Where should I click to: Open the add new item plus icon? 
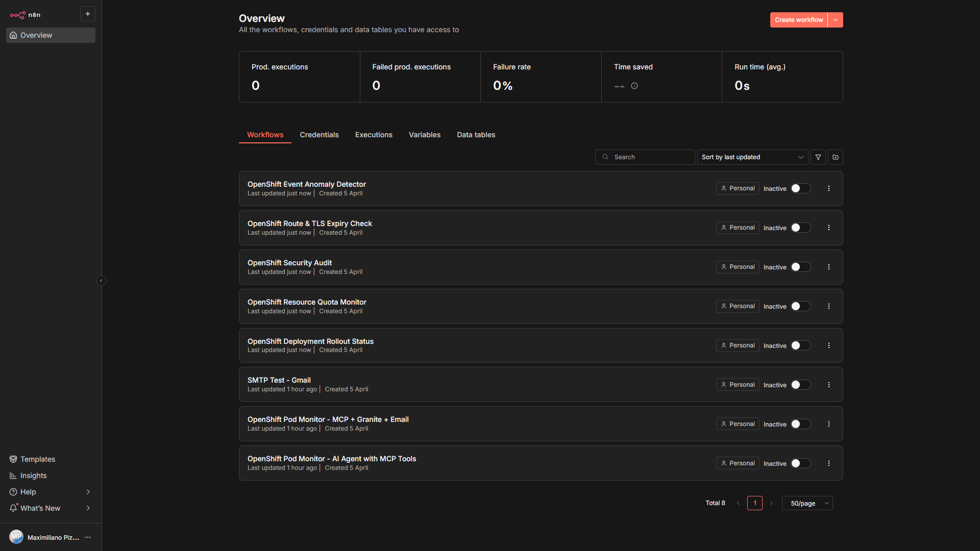coord(87,14)
